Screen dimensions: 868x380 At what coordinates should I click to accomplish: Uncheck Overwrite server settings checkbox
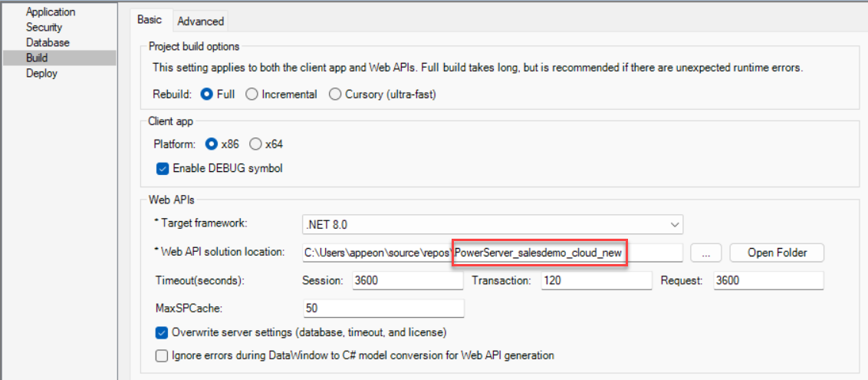click(x=163, y=332)
